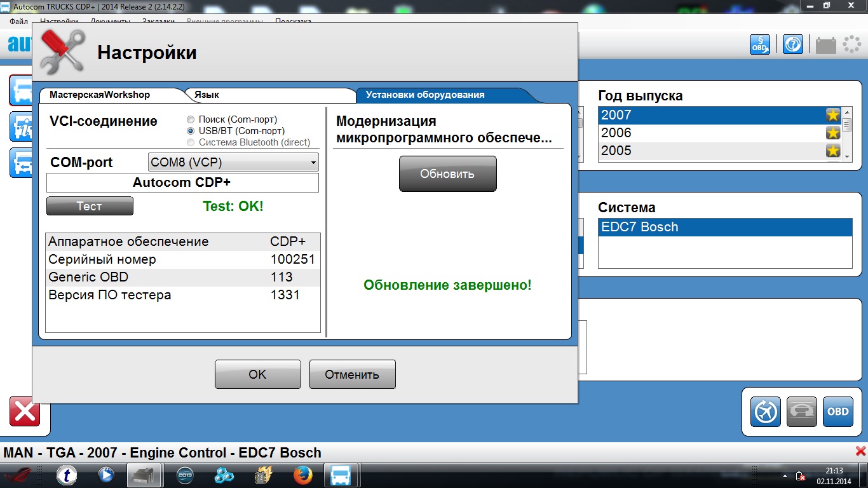Image resolution: width=868 pixels, height=488 pixels.
Task: Open the Закладки menu
Action: pyautogui.click(x=158, y=21)
